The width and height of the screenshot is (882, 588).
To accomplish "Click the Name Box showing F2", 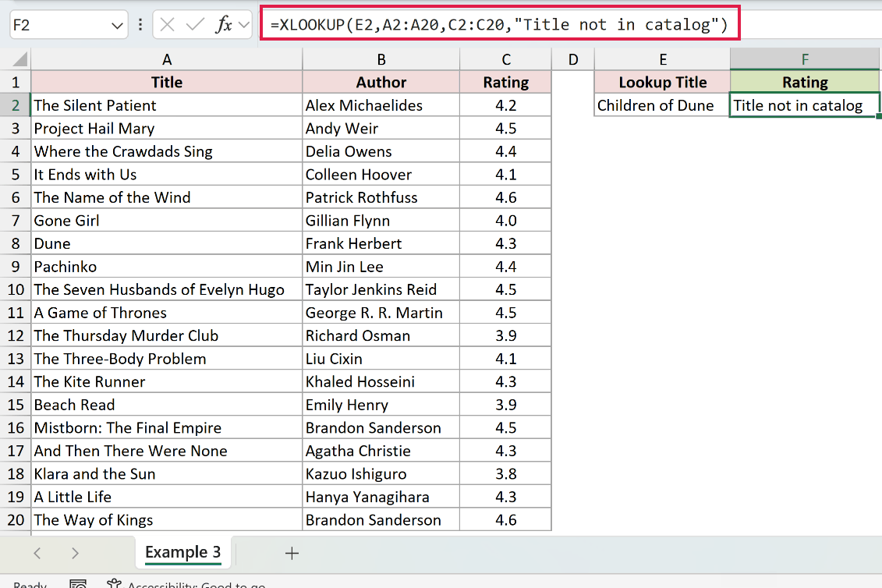I will tap(59, 25).
